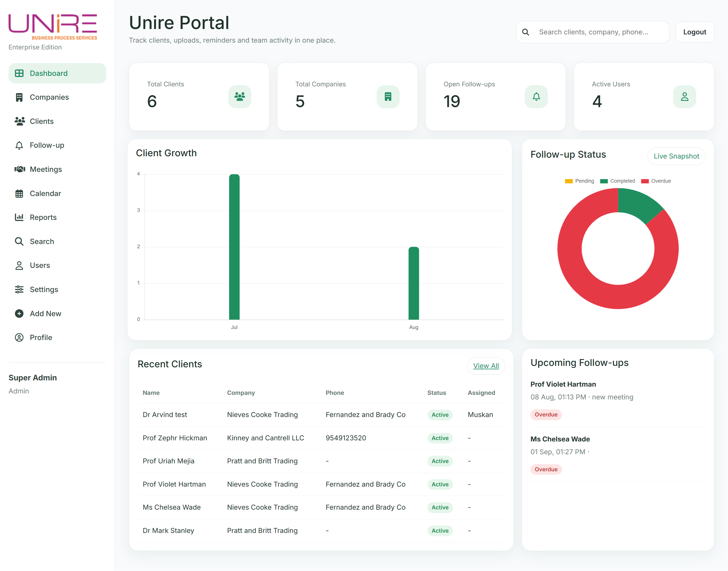This screenshot has width=728, height=571.
Task: Open the Companies menu item
Action: tap(57, 97)
